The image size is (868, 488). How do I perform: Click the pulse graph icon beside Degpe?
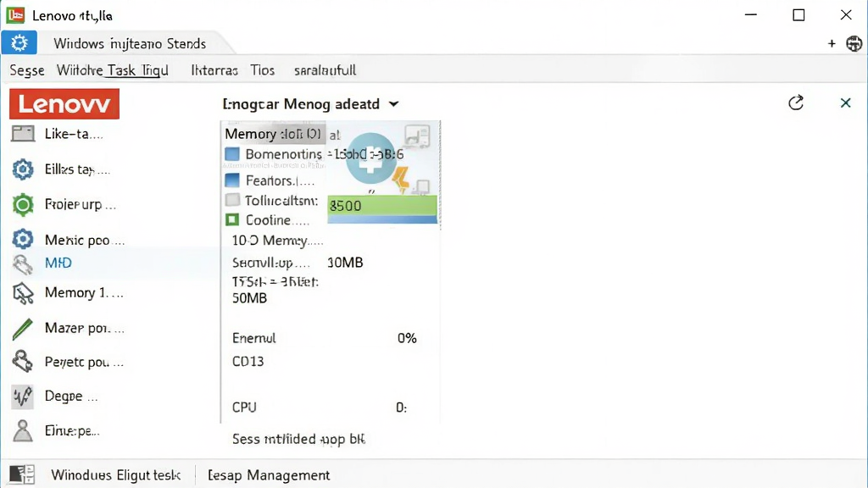[x=23, y=396]
